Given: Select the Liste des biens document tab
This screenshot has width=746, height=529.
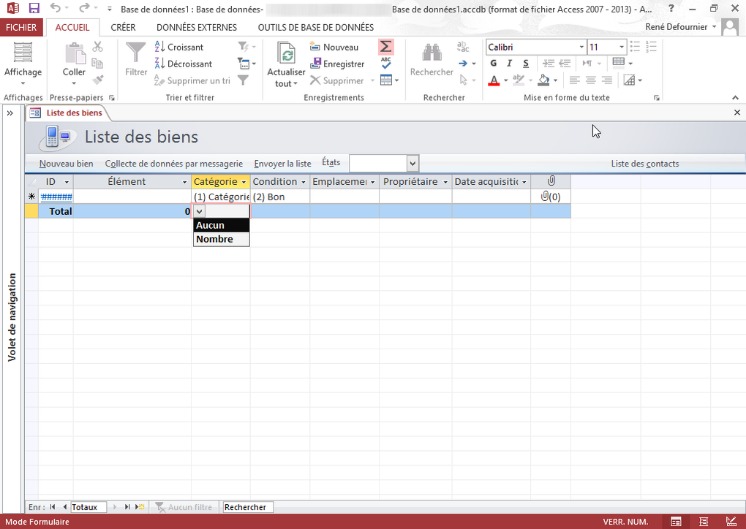Looking at the screenshot, I should 69,113.
